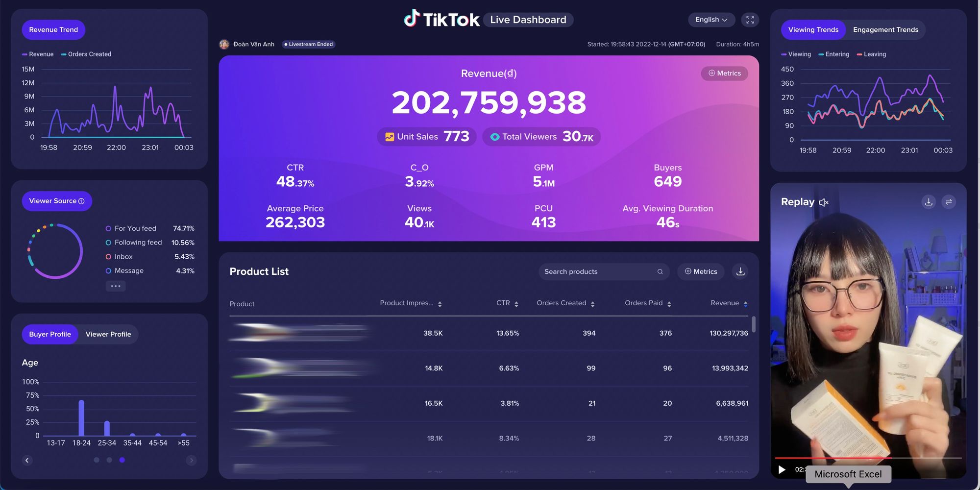Toggle Orders Created series in legend
The image size is (980, 490).
(86, 54)
